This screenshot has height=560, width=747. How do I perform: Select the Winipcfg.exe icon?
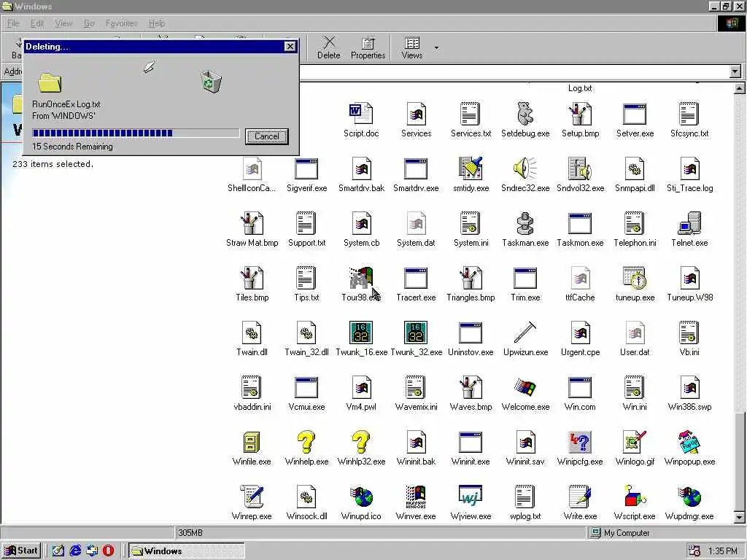(x=580, y=442)
